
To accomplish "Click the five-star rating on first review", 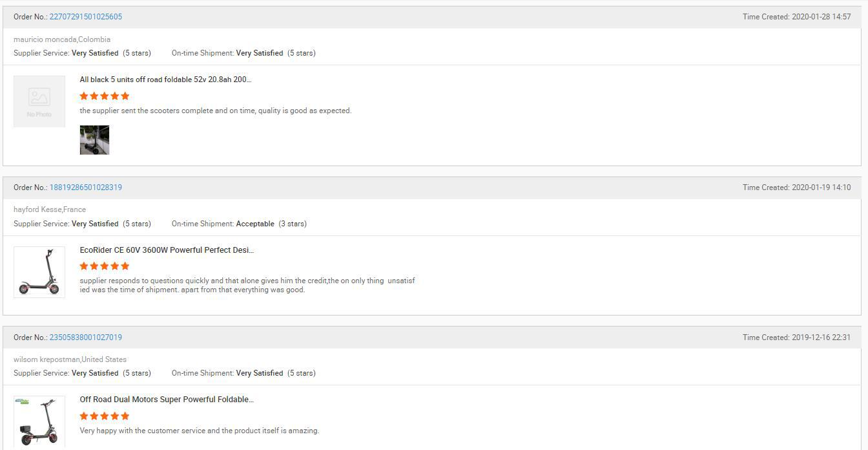I will click(x=105, y=96).
